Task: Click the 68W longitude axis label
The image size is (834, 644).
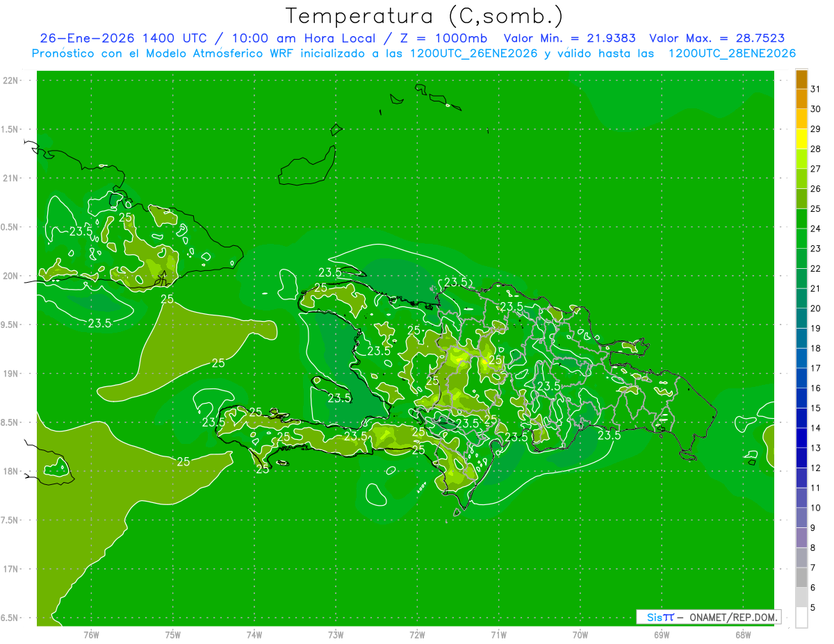Action: point(743,634)
